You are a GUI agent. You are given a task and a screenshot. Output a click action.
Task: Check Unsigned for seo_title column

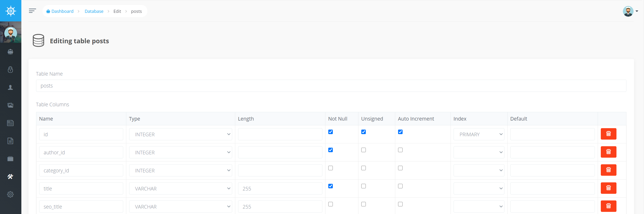point(363,204)
